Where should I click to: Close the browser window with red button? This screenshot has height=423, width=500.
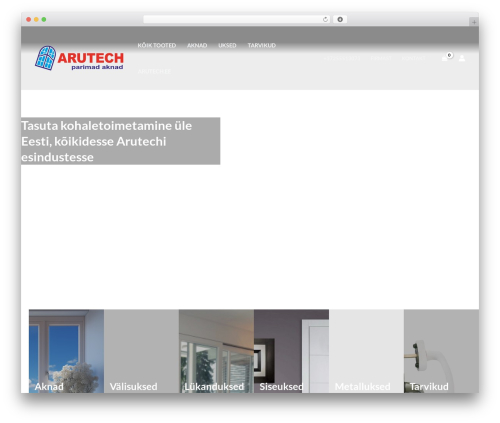point(29,19)
